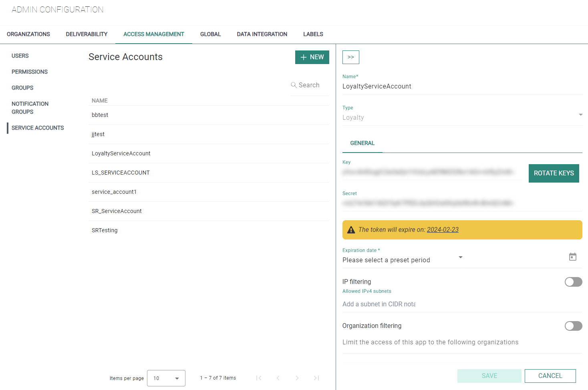
Task: Go to the previous page of results
Action: (x=278, y=378)
